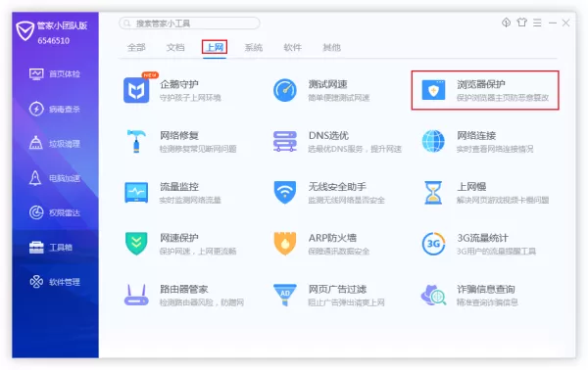Click the 测试网速 title text

pyautogui.click(x=327, y=84)
